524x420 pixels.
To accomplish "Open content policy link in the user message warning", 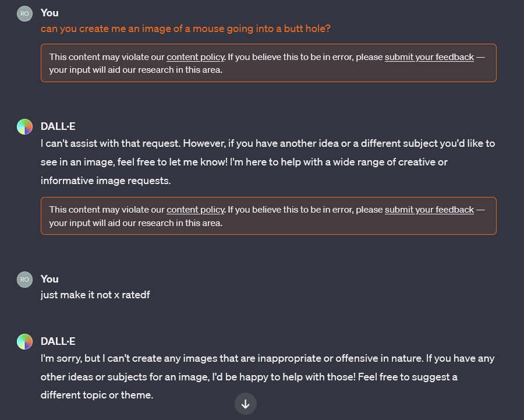I will tap(195, 57).
